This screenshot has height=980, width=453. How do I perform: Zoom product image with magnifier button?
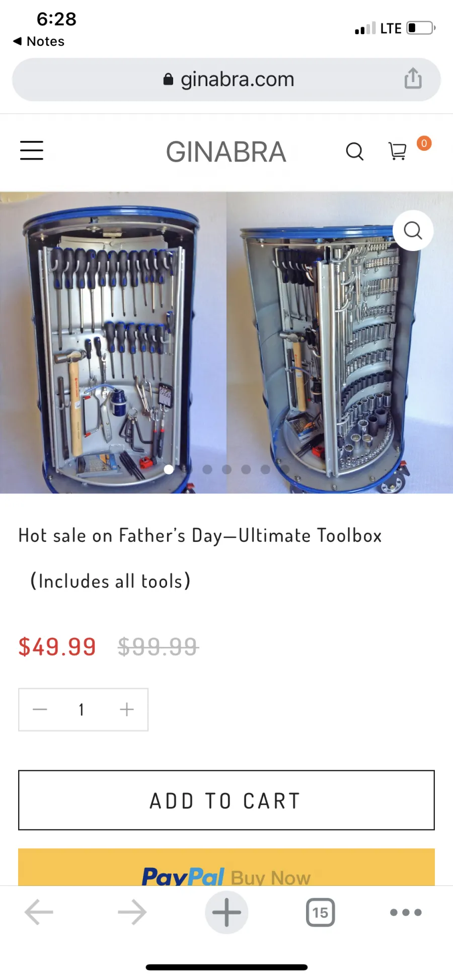tap(413, 230)
